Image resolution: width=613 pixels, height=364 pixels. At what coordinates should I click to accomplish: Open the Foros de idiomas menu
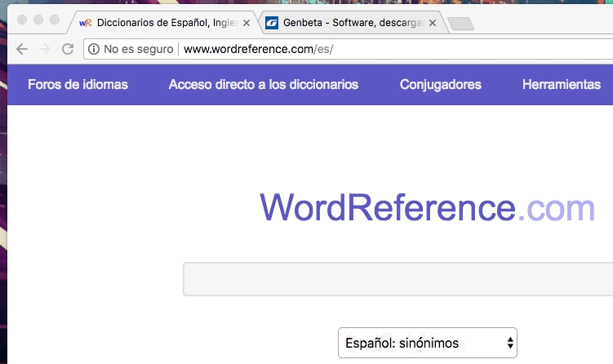(x=78, y=85)
